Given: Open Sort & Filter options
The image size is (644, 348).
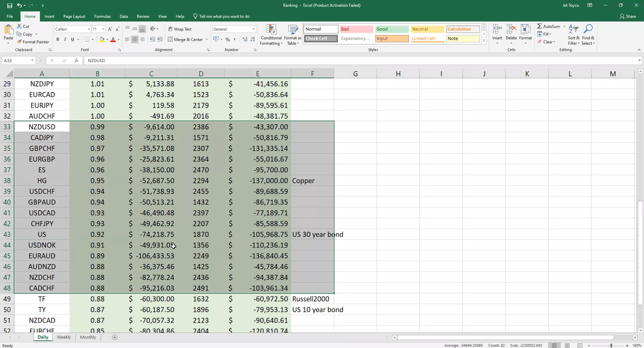Looking at the screenshot, I should 573,34.
